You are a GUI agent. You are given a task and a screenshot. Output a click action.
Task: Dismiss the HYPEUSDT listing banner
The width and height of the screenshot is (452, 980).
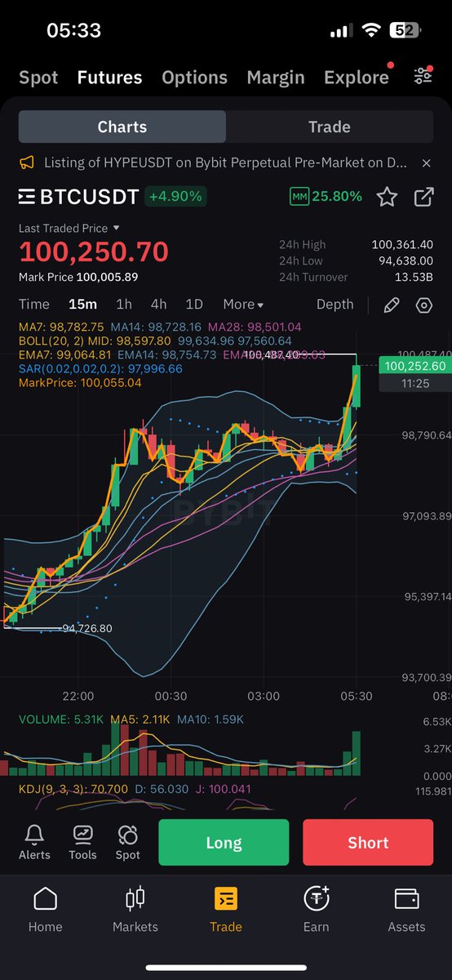click(x=426, y=163)
